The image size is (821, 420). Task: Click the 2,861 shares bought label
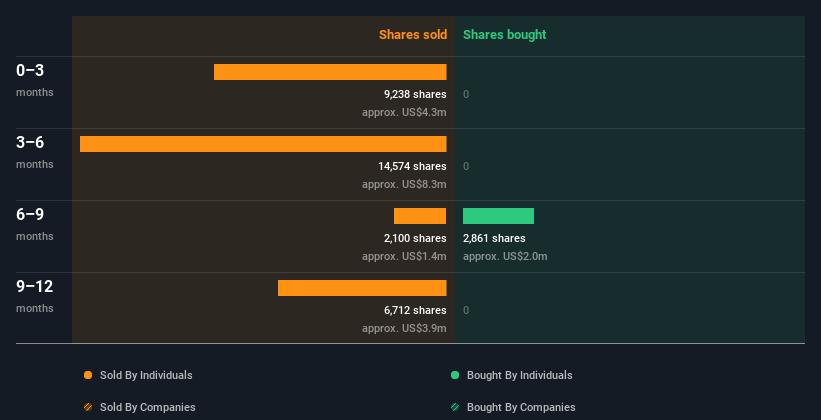[494, 238]
